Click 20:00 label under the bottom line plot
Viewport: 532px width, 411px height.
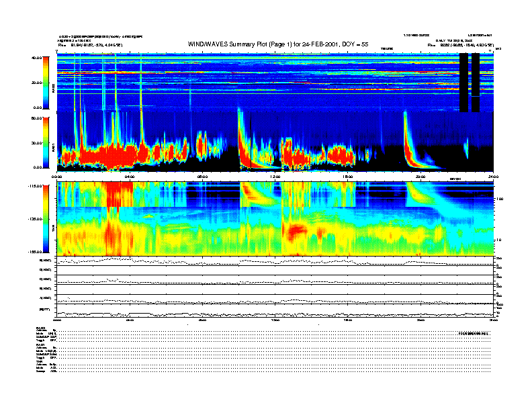click(420, 320)
